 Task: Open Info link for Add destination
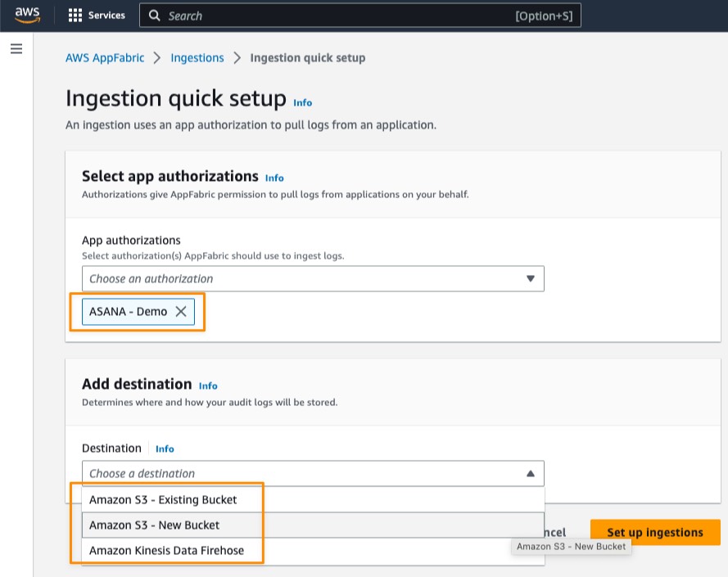(208, 385)
